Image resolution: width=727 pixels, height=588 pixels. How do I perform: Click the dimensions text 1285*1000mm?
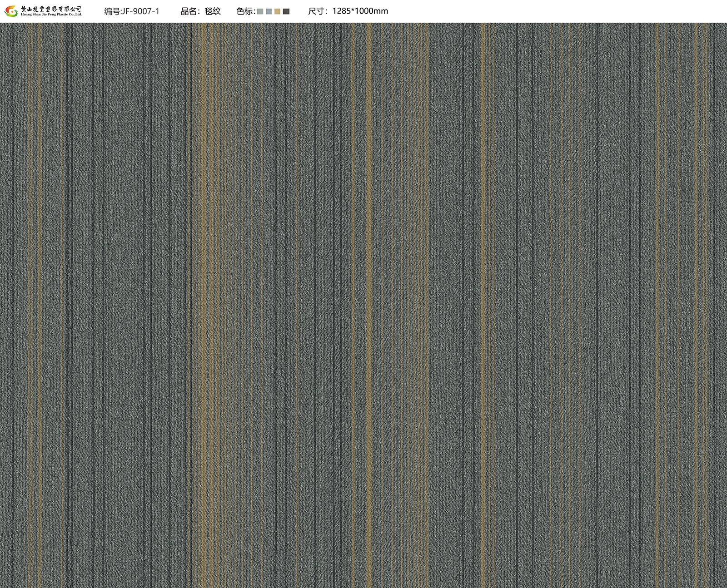coord(360,11)
